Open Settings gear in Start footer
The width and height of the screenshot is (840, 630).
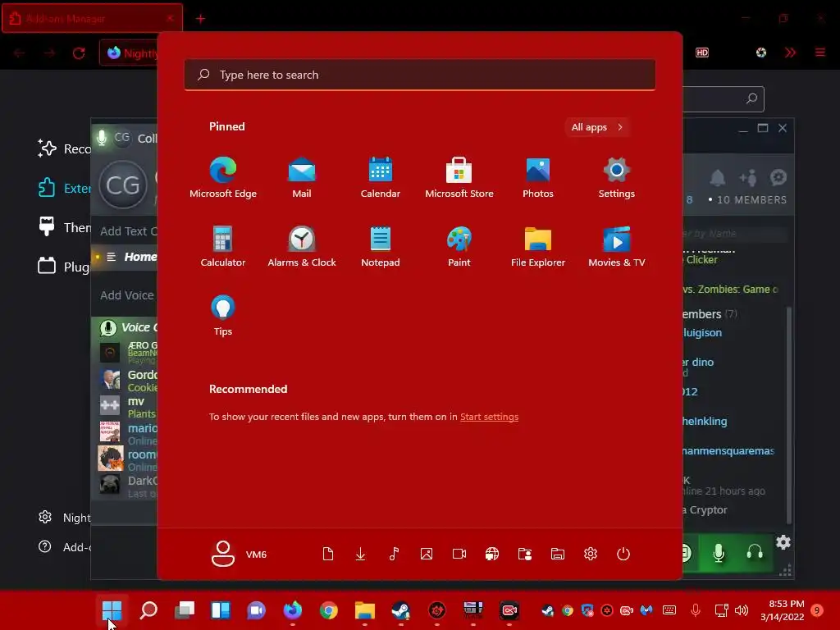[x=591, y=554]
